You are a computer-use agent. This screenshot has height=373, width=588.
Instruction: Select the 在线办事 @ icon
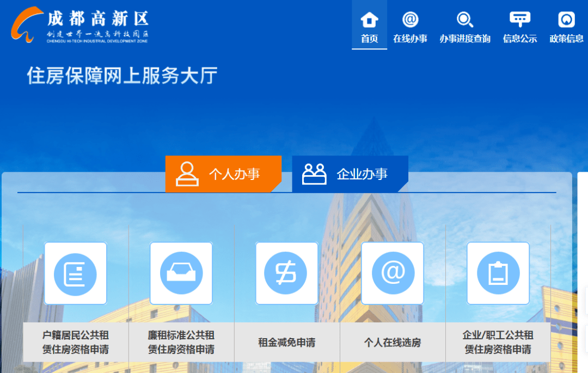pos(411,20)
